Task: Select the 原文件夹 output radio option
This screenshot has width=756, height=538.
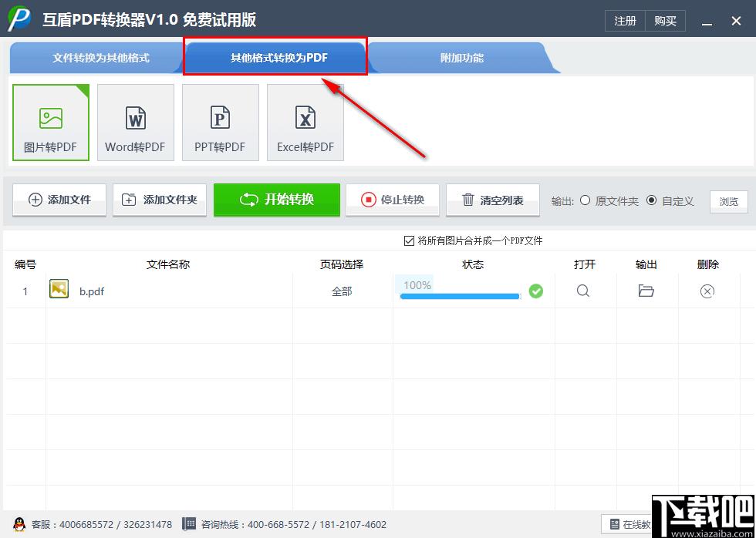Action: point(585,200)
